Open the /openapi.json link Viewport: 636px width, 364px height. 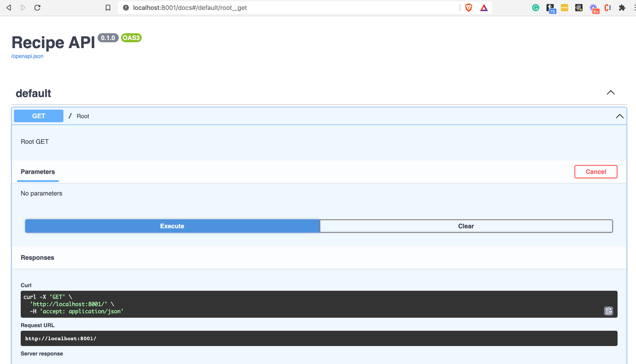pyautogui.click(x=27, y=56)
